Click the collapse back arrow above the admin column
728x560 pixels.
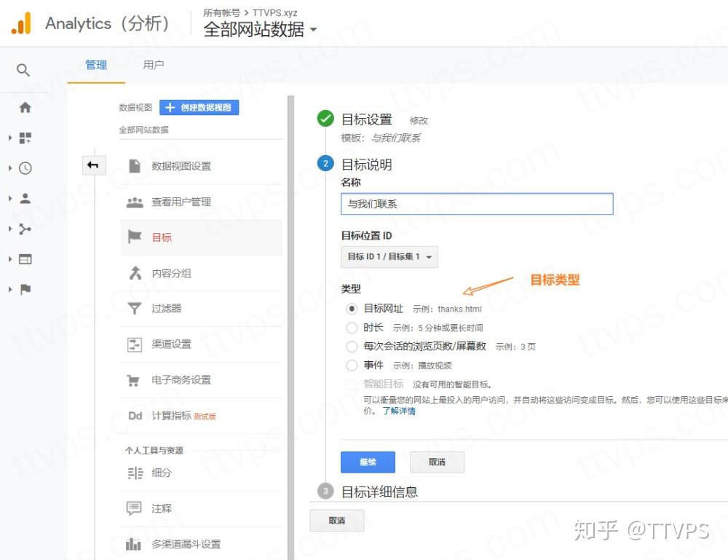93,165
